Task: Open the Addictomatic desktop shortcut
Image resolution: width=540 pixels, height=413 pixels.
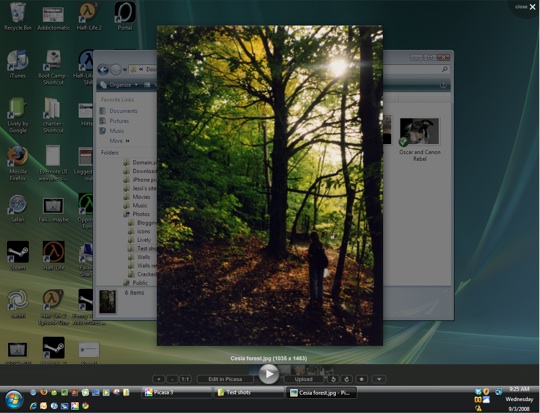Action: tap(53, 17)
